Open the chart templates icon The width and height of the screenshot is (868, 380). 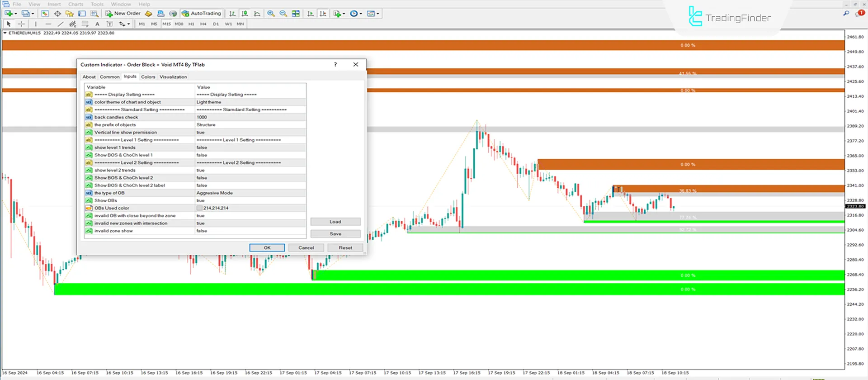[x=371, y=14]
